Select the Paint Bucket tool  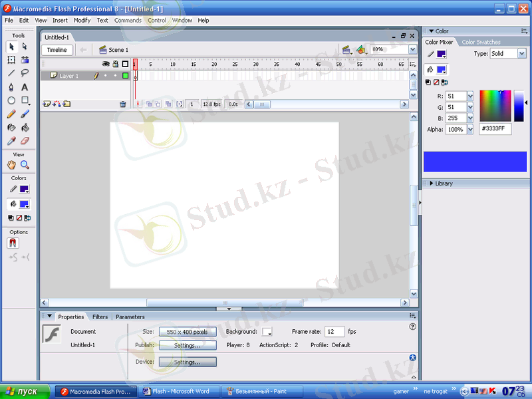pyautogui.click(x=25, y=128)
